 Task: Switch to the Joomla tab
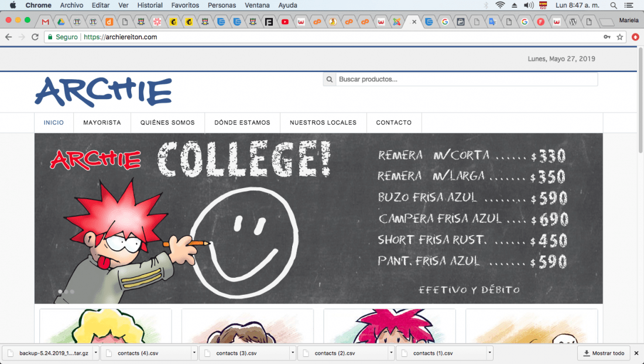pos(397,22)
